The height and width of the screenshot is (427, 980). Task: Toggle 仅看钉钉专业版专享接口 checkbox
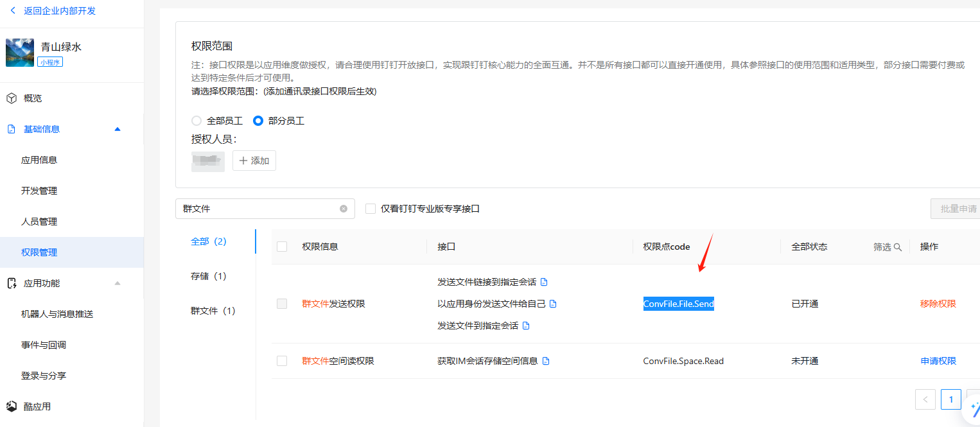point(371,209)
